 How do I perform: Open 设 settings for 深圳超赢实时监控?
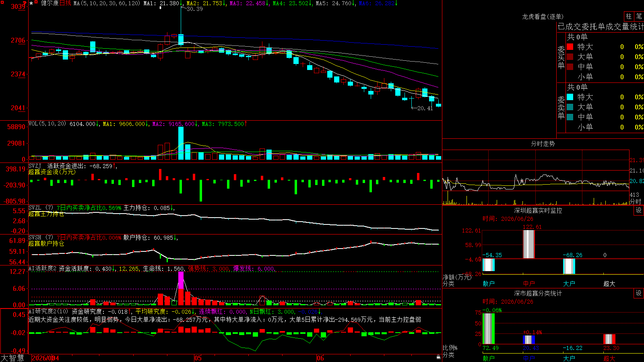[x=639, y=210]
